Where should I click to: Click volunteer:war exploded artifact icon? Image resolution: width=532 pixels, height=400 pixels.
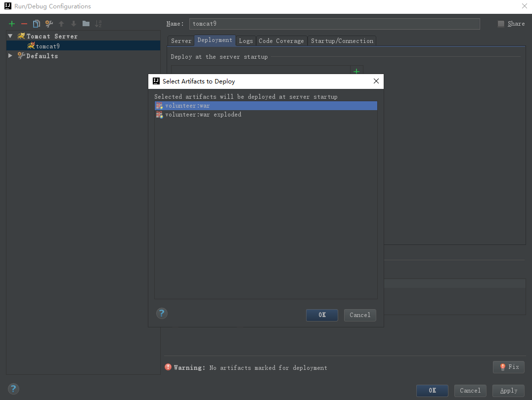tap(159, 115)
